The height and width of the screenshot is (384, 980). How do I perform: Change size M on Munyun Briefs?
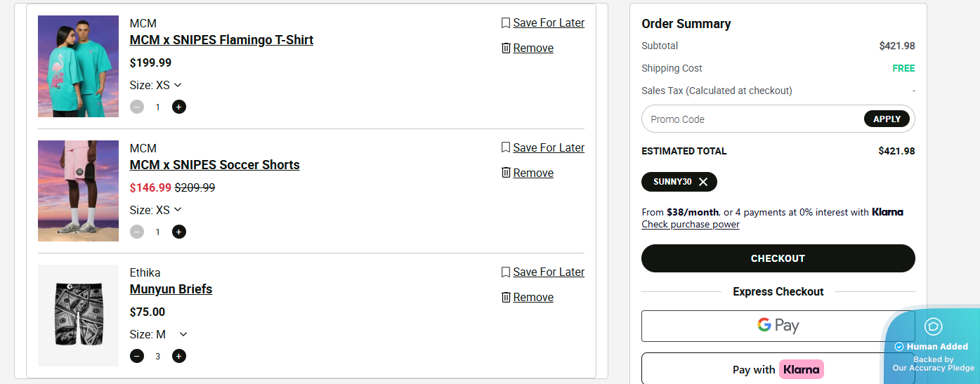point(183,335)
